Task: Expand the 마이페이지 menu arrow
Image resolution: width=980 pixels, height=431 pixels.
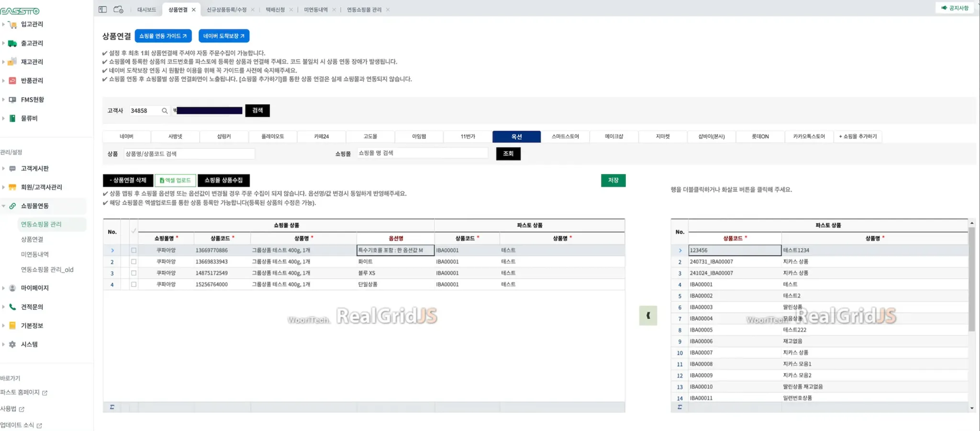Action: pos(3,288)
